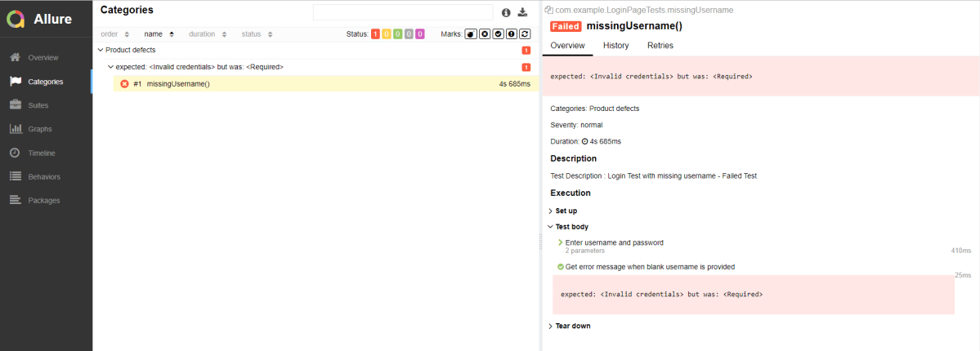The height and width of the screenshot is (351, 980).
Task: Open the Suites section in sidebar
Action: tap(38, 105)
